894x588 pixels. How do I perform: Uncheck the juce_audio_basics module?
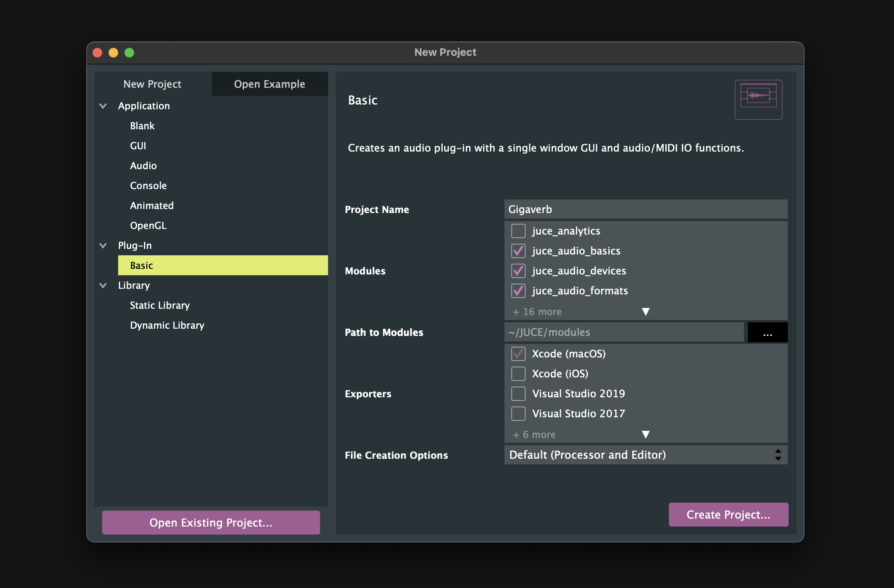tap(518, 251)
